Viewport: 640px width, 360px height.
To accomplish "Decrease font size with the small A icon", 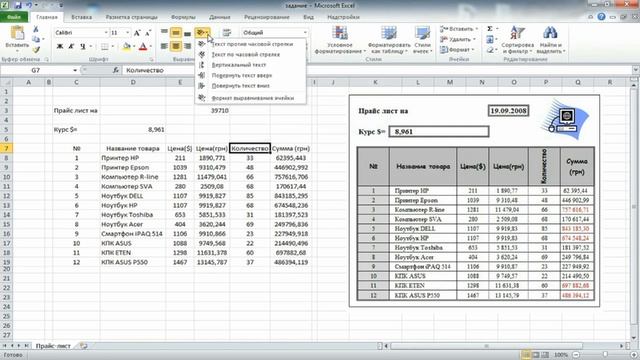I will 148,33.
